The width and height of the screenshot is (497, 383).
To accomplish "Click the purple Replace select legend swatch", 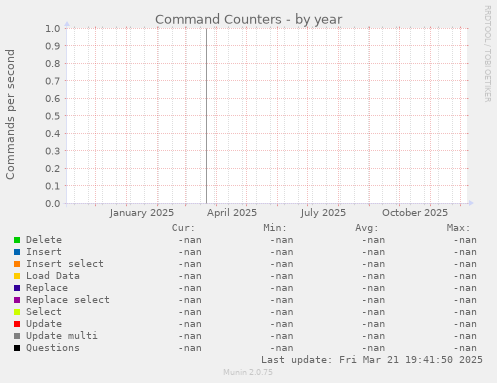I will pyautogui.click(x=17, y=300).
